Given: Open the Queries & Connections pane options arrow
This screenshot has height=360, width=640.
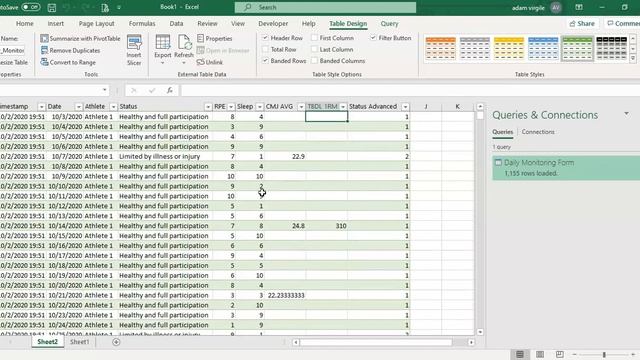Looking at the screenshot, I should (x=626, y=114).
